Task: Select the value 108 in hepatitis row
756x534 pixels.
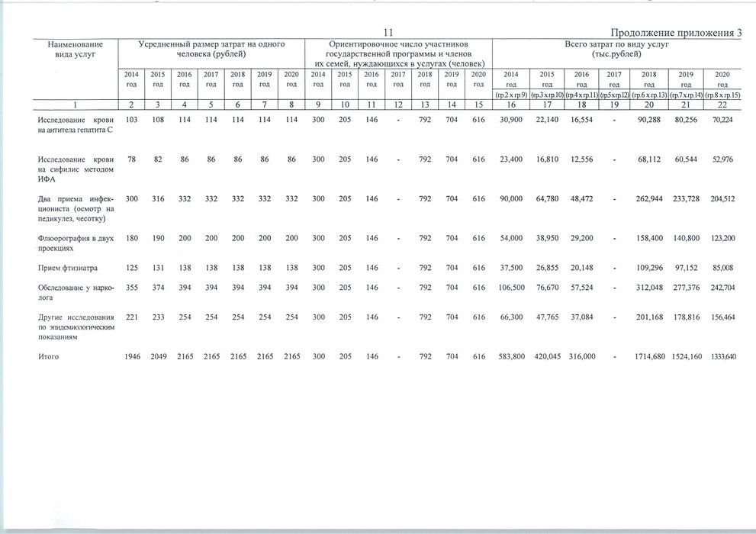Action: 158,120
